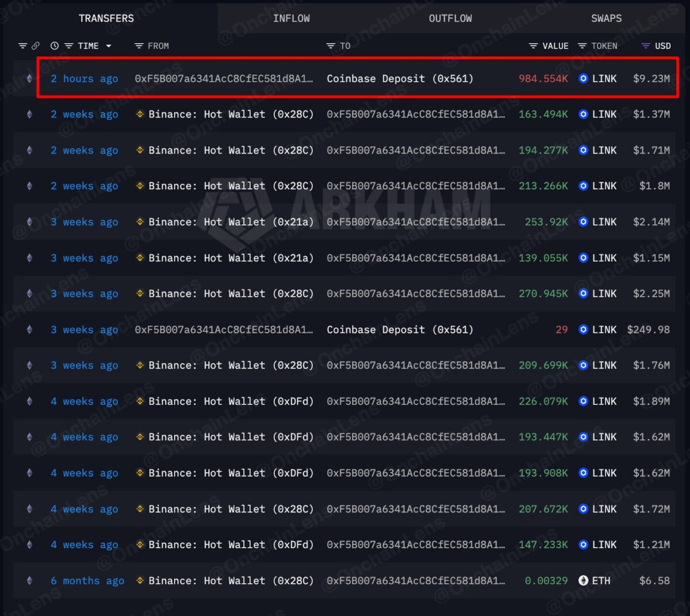Open Binance: Hot Wallet (0x21a) in 253.92K row
Image resolution: width=690 pixels, height=616 pixels.
coord(231,222)
